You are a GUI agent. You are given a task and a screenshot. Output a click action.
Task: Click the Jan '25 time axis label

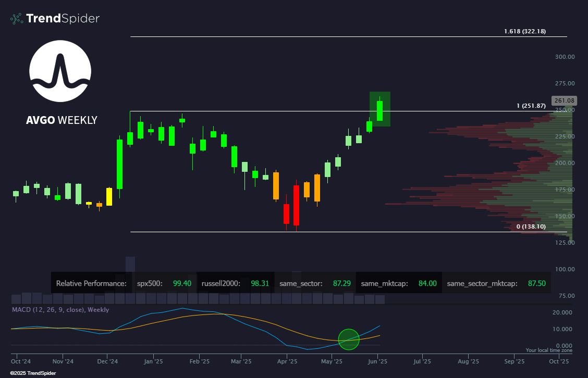(153, 361)
